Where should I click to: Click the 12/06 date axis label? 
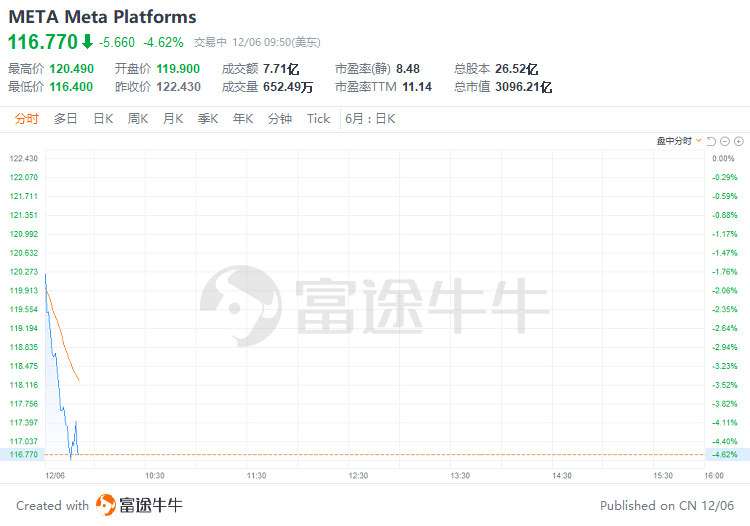[55, 476]
